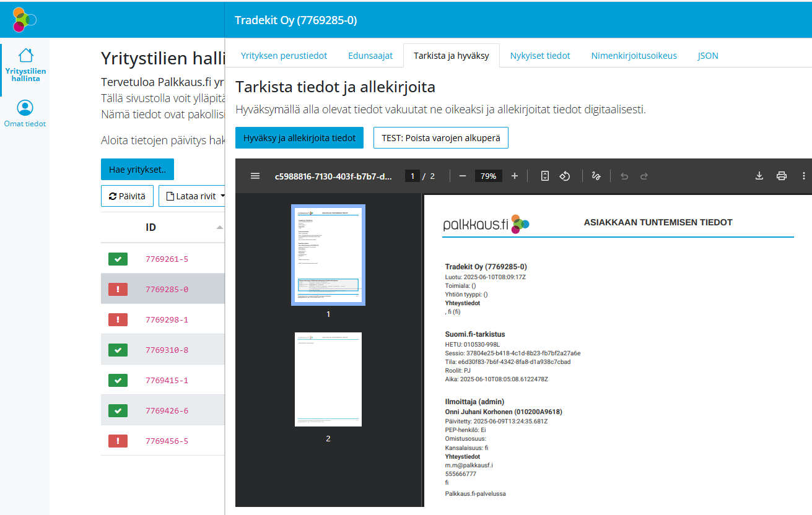
Task: Click the PDF page number field
Action: tap(412, 176)
